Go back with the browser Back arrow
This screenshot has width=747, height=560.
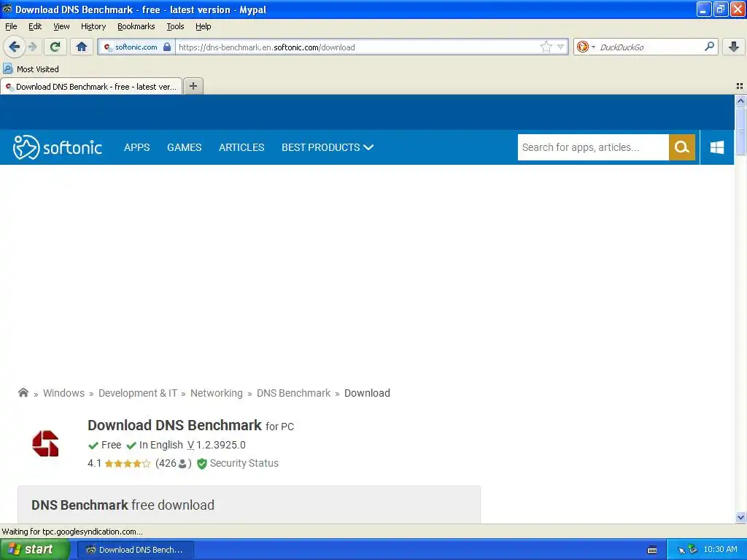14,47
